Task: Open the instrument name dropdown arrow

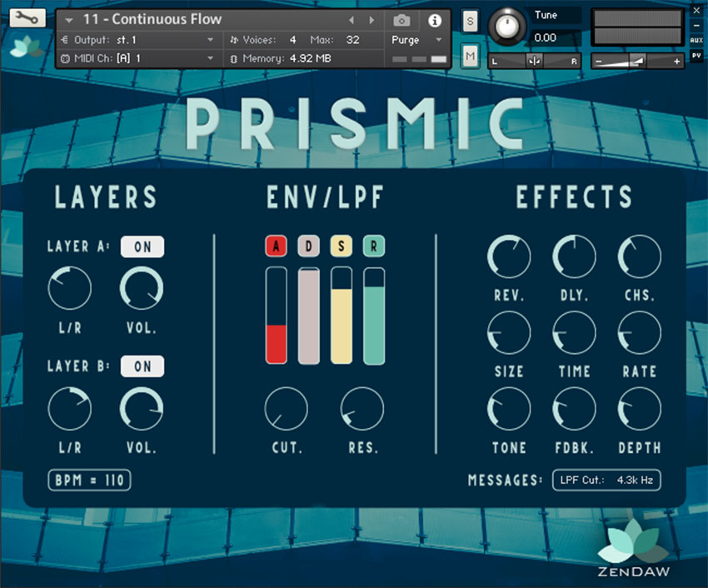Action: pyautogui.click(x=68, y=20)
